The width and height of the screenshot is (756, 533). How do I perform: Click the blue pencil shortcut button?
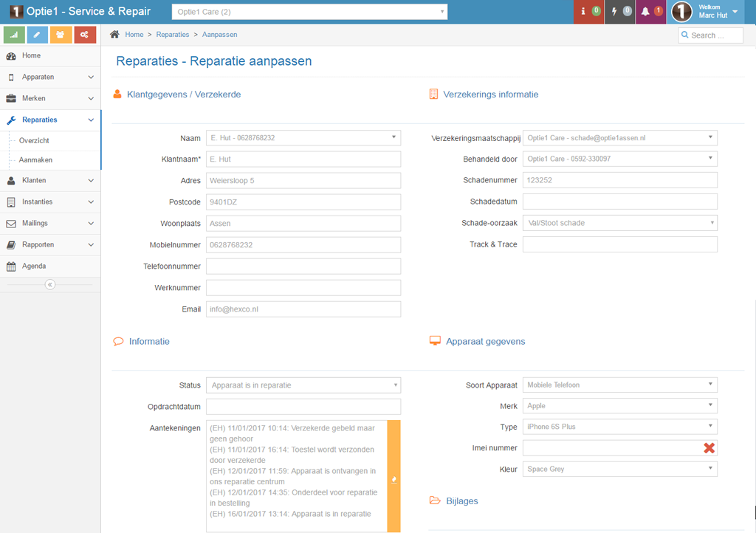pos(37,35)
